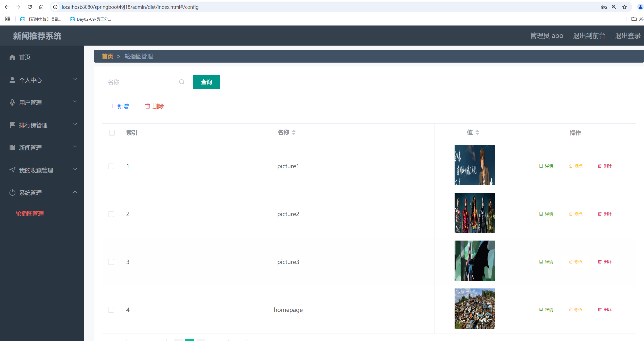Click 退出到前台 in header
This screenshot has width=644, height=341.
589,36
